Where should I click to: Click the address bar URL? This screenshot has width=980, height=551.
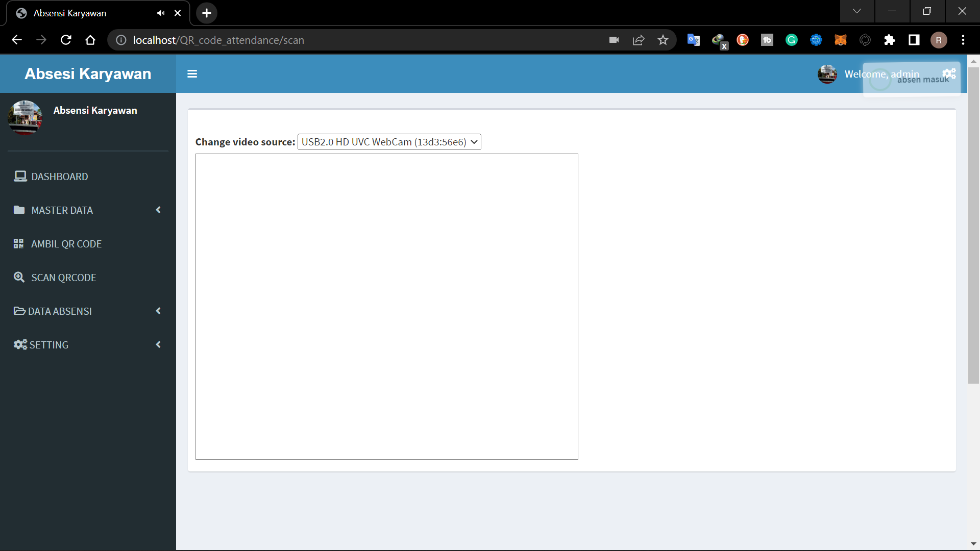click(x=218, y=40)
